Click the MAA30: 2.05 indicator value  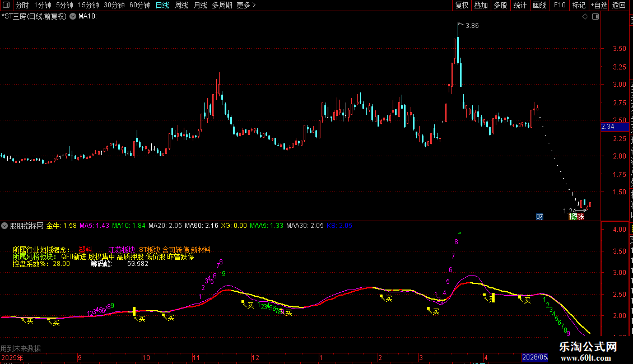click(x=305, y=226)
